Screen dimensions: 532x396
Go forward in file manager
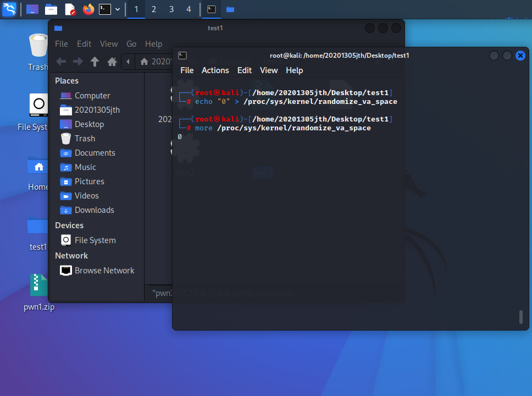point(77,62)
